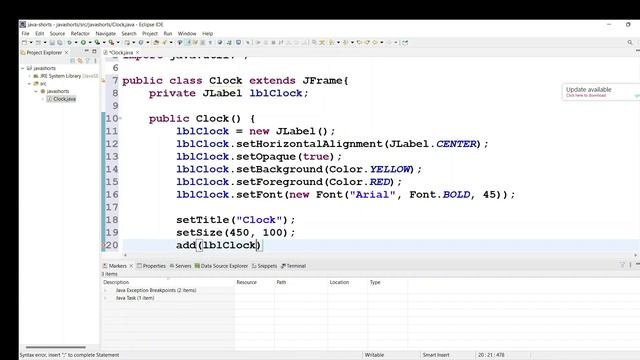Open the Help menu
640x360 pixels.
[207, 33]
